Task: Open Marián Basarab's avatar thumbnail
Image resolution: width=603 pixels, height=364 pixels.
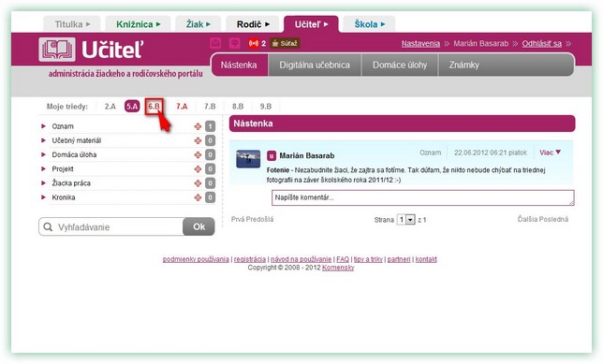Action: 248,159
